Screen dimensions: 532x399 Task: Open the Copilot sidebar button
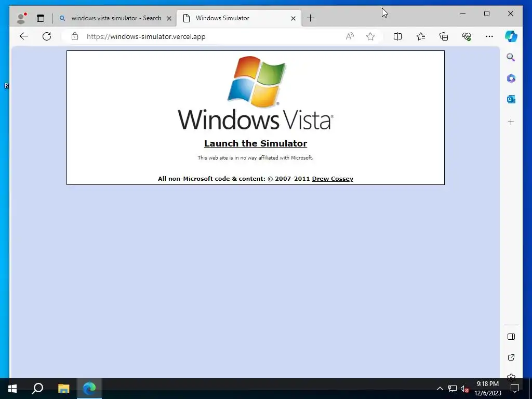pyautogui.click(x=511, y=36)
